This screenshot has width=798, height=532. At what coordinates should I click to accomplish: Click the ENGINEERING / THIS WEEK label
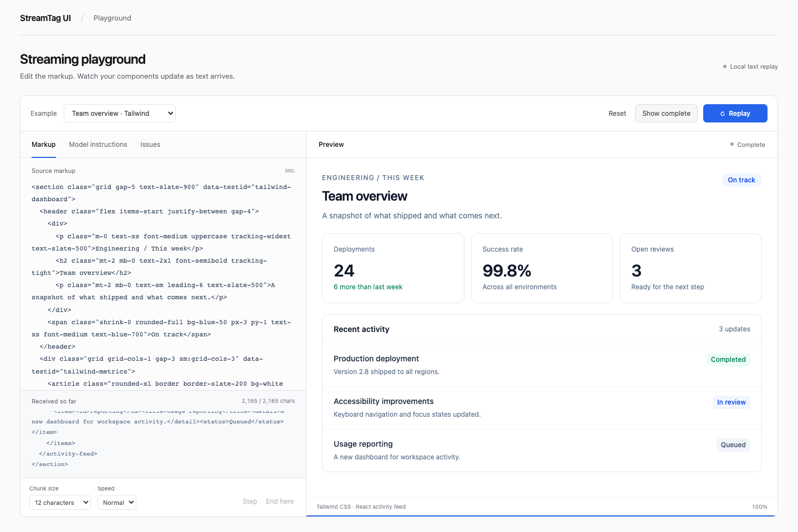(373, 178)
